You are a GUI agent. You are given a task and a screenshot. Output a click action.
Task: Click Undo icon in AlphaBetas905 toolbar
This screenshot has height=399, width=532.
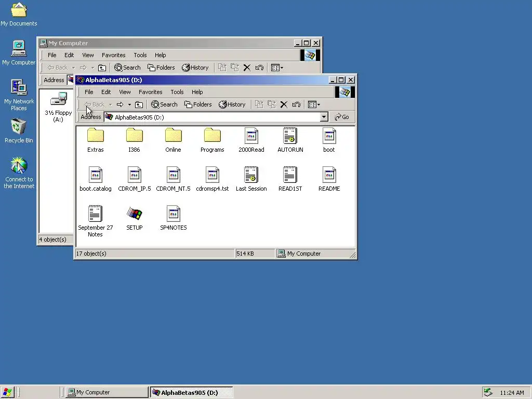click(296, 104)
